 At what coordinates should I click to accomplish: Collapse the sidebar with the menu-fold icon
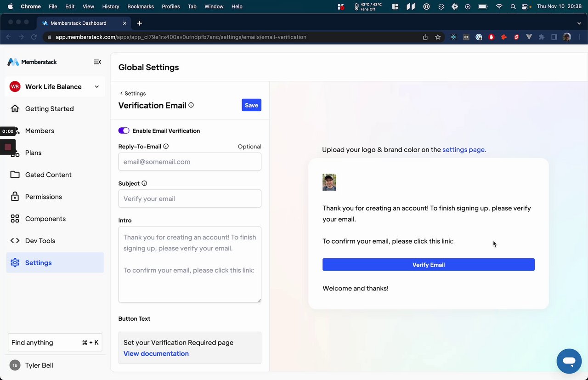(97, 62)
